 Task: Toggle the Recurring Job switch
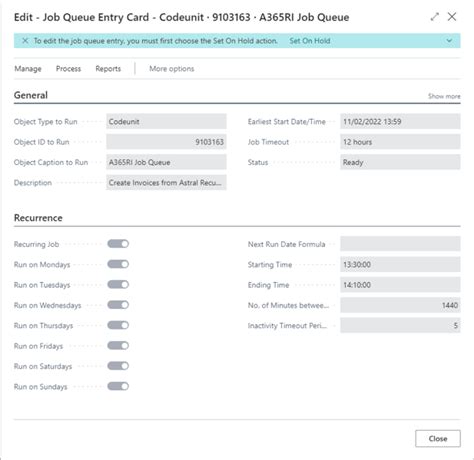tap(118, 244)
